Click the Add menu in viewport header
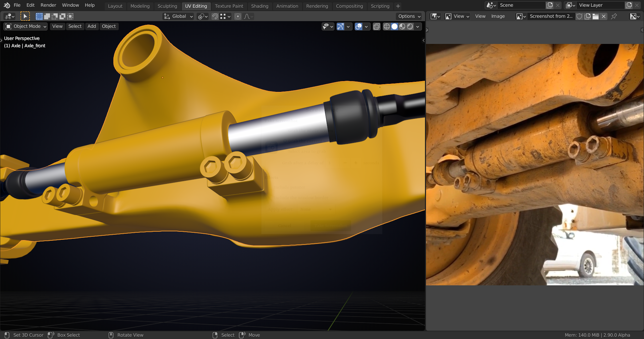 click(x=92, y=26)
